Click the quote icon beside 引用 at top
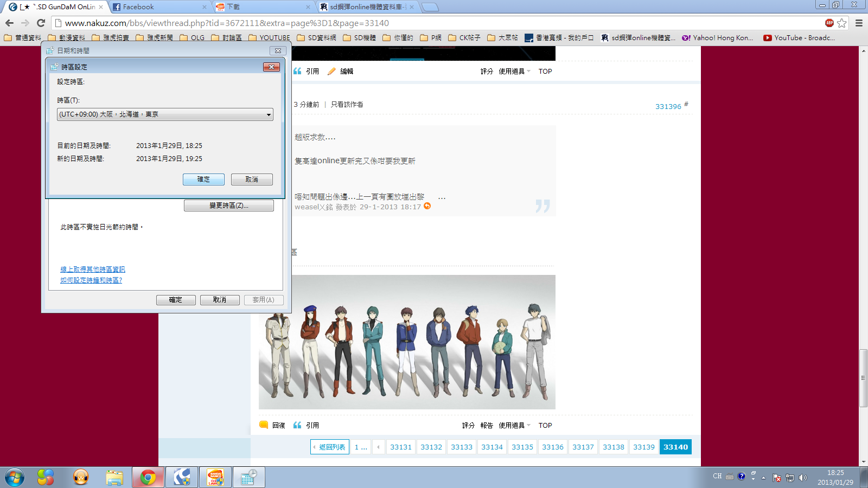Screen dimensions: 868x488 coord(297,71)
